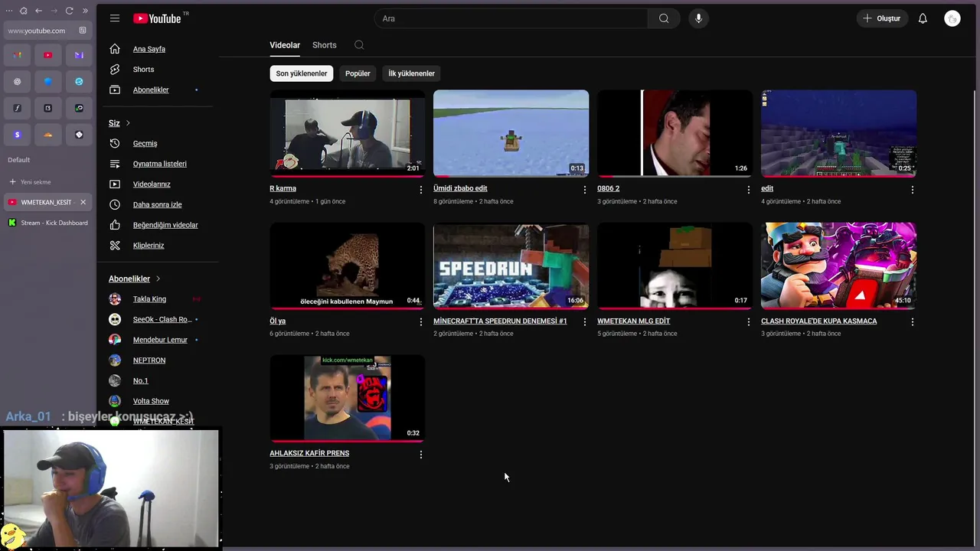Expand the browser sidebar double-chevron
This screenshot has width=980, height=551.
(x=85, y=11)
